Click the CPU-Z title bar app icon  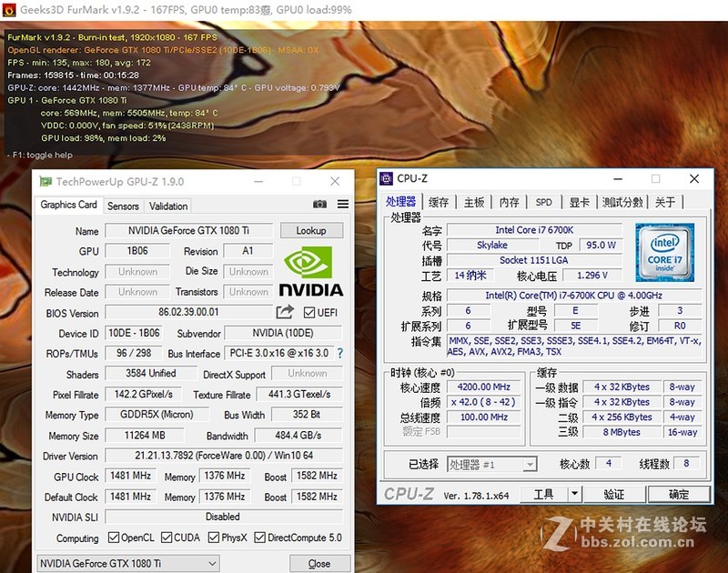pos(387,178)
